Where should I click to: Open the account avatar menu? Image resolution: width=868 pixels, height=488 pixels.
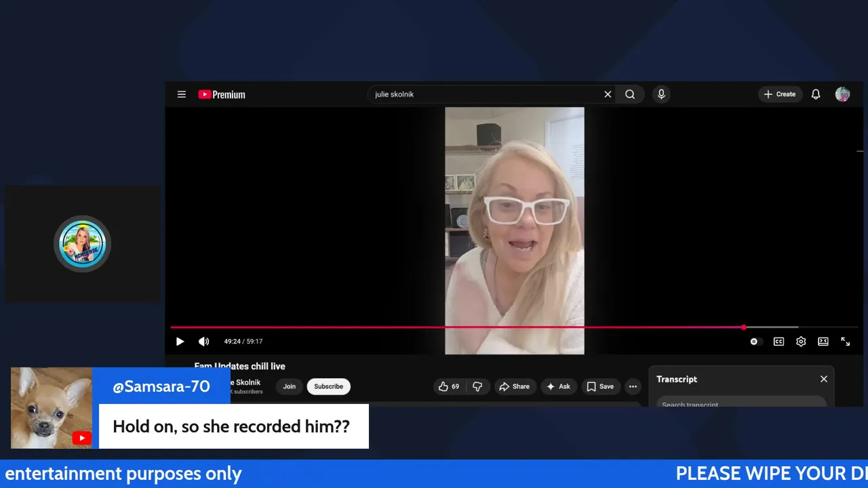point(842,94)
